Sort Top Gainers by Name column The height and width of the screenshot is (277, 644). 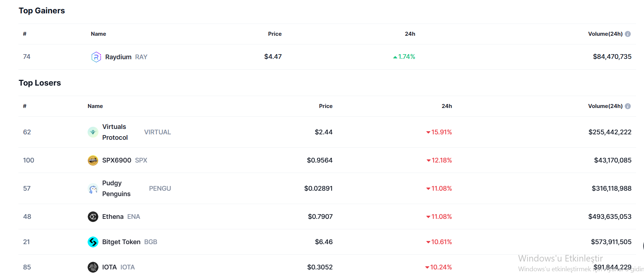click(98, 34)
